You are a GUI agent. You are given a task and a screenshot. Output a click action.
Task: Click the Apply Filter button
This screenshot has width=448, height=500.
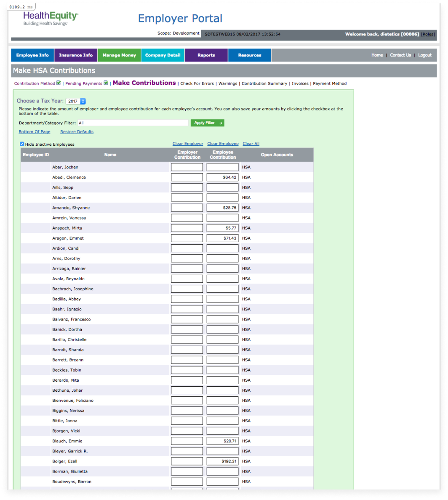208,123
